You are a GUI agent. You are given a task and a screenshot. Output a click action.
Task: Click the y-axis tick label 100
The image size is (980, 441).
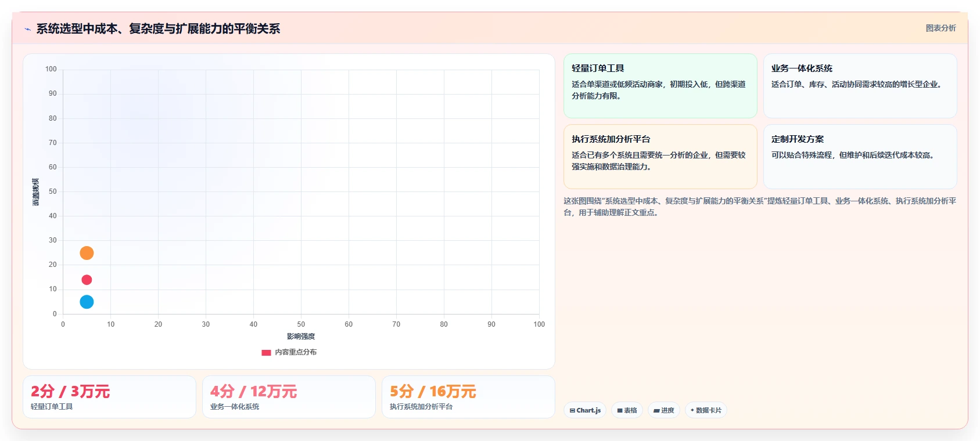coord(51,69)
